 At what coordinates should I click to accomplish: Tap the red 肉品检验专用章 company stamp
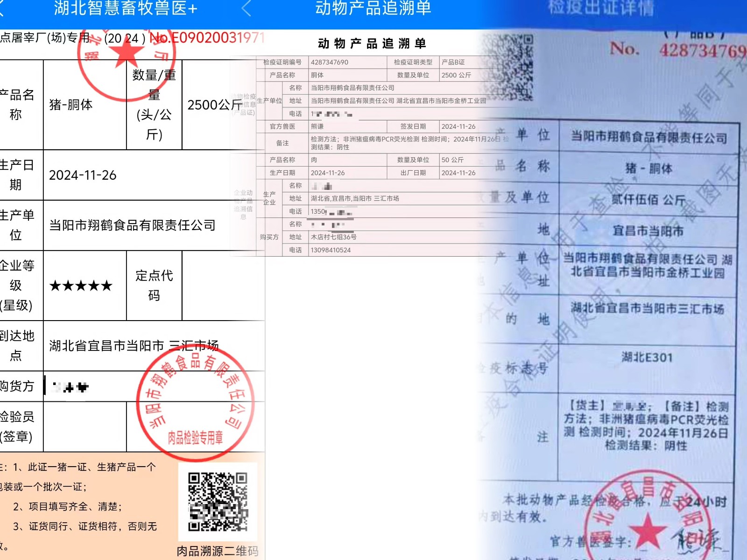pyautogui.click(x=195, y=402)
